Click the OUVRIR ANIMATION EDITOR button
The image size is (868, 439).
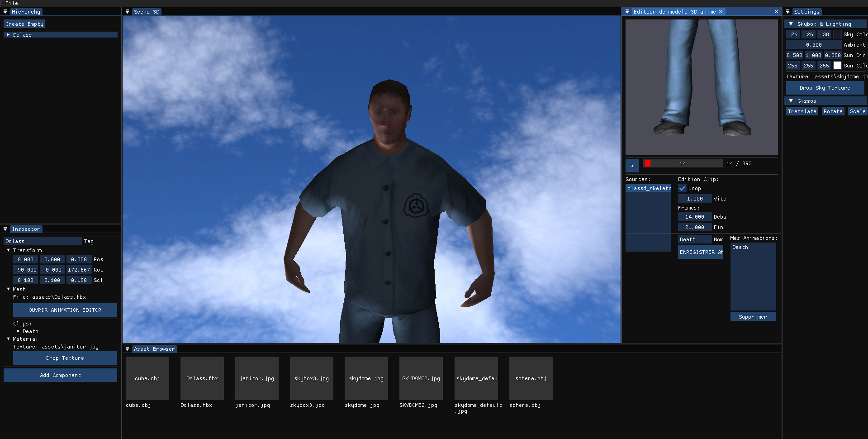click(x=65, y=310)
